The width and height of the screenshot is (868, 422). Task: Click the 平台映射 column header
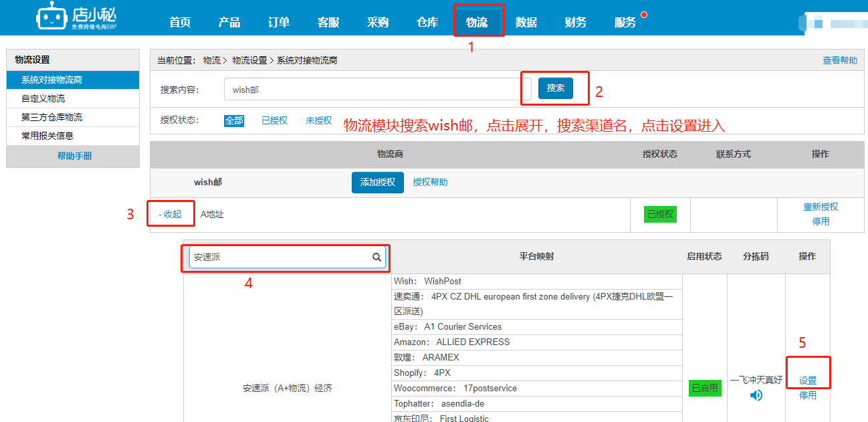click(x=537, y=256)
